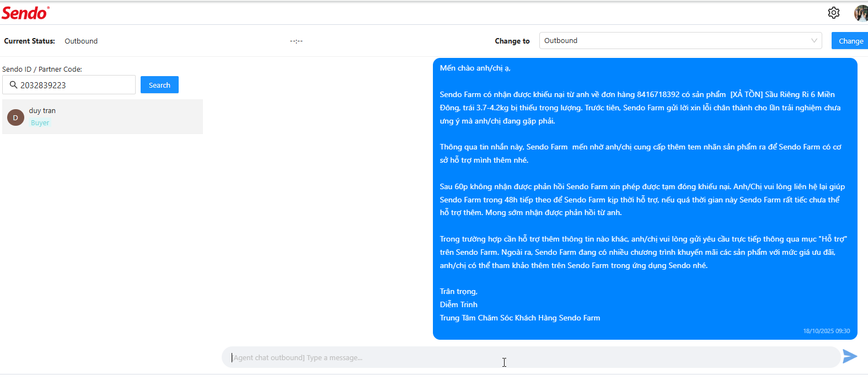The width and height of the screenshot is (868, 380).
Task: Send the message with paper plane icon
Action: [850, 356]
